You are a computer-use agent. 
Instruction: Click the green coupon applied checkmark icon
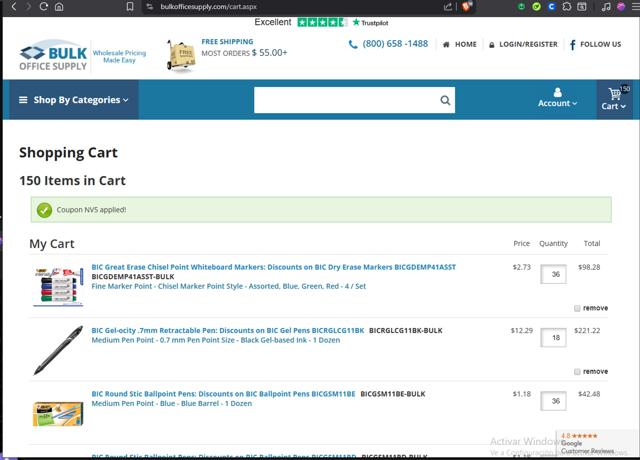point(44,210)
